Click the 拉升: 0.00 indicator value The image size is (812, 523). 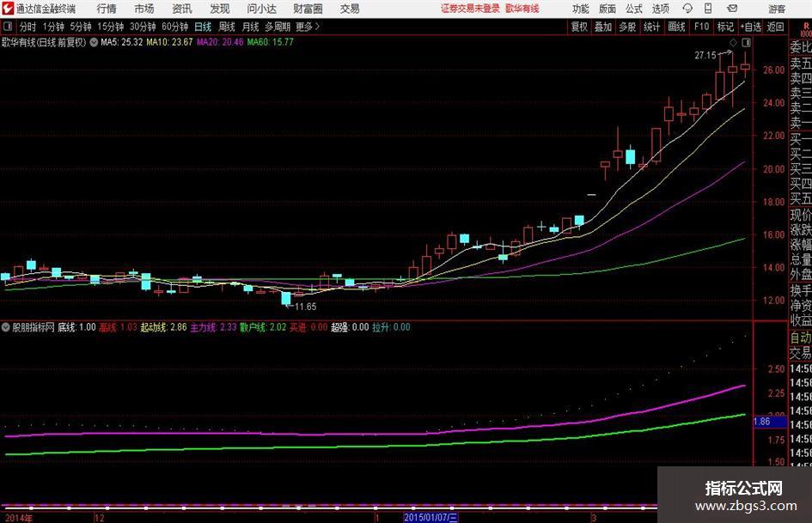pyautogui.click(x=391, y=327)
